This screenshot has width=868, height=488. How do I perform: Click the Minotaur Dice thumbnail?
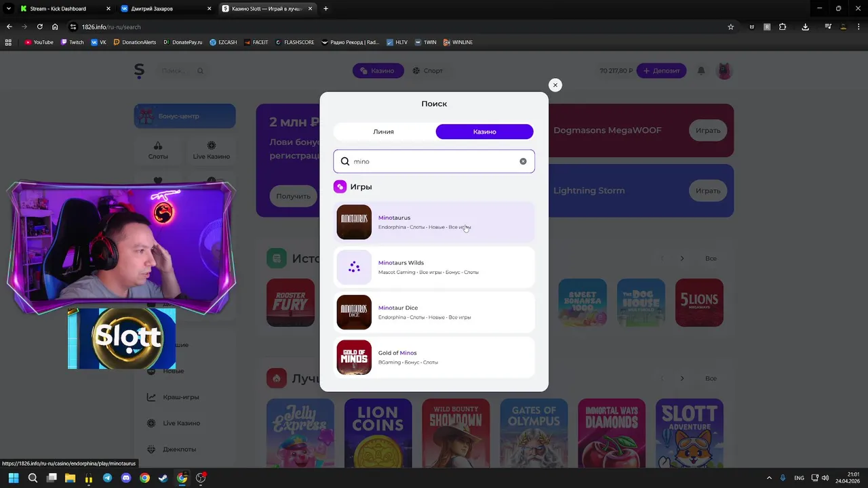pos(354,312)
